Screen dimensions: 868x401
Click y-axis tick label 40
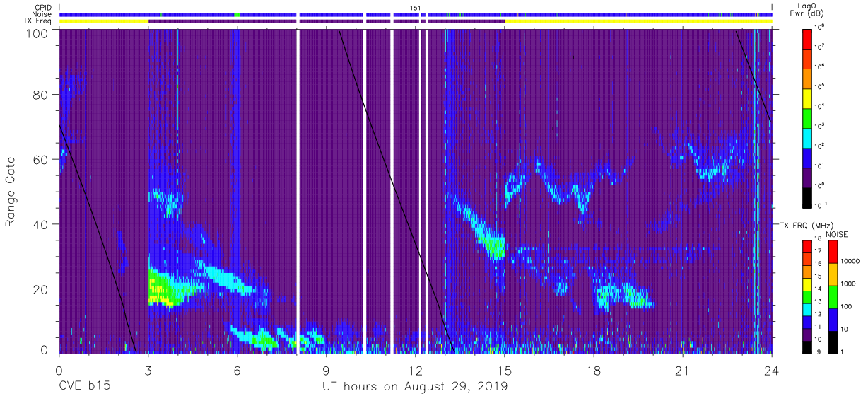coord(39,225)
